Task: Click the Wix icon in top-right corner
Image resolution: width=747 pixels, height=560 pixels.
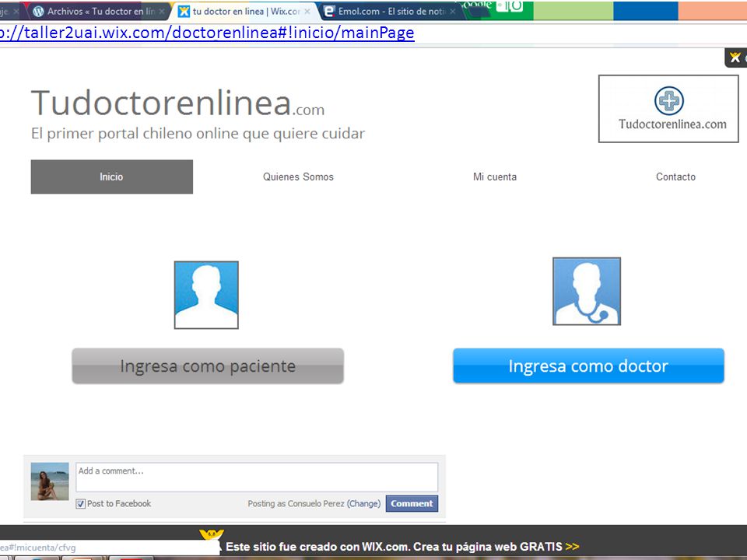Action: coord(735,58)
